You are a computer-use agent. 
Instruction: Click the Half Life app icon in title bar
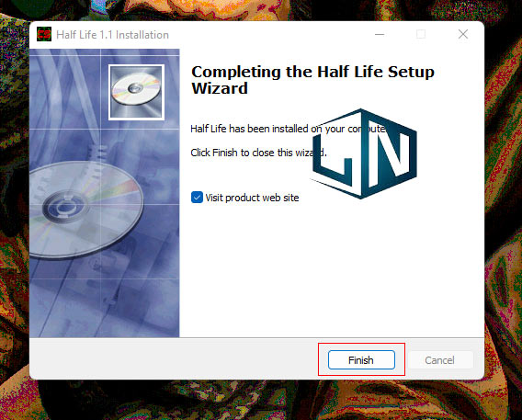coord(44,34)
